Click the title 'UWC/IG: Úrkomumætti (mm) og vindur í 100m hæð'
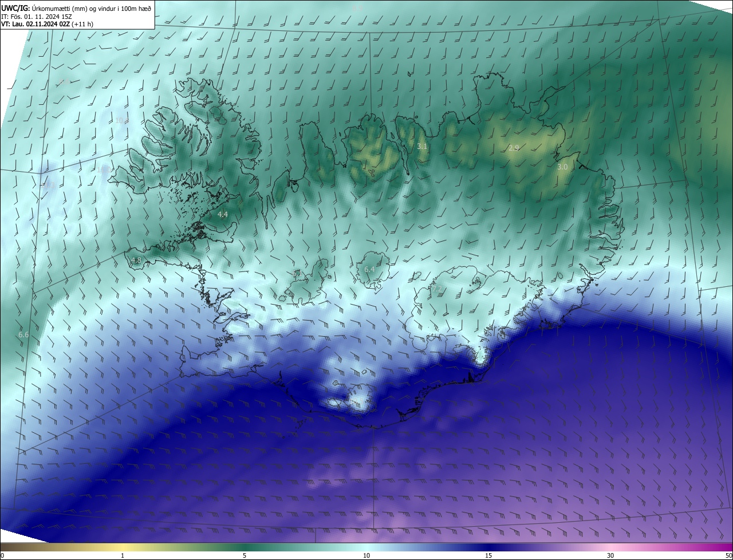This screenshot has height=560, width=733. (76, 9)
